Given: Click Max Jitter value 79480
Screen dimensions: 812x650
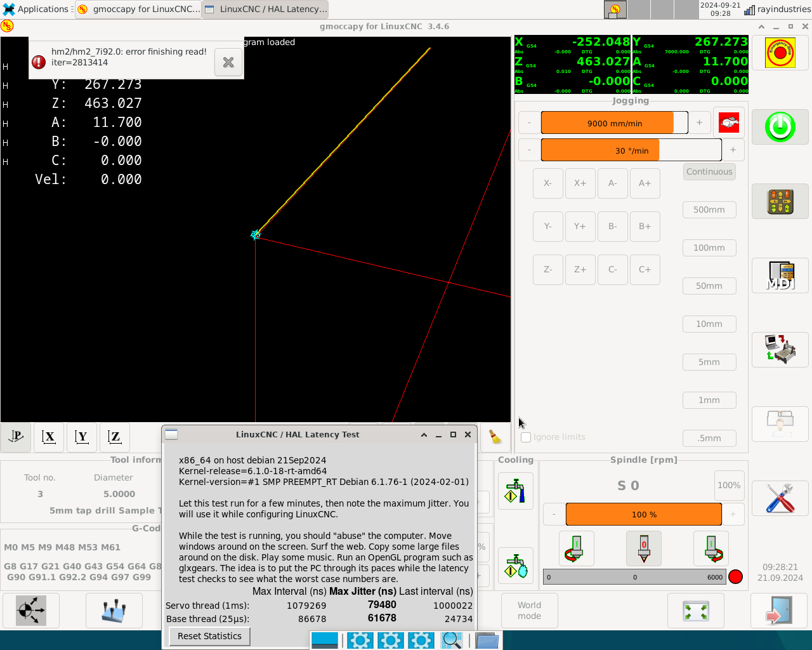Looking at the screenshot, I should (x=382, y=605).
